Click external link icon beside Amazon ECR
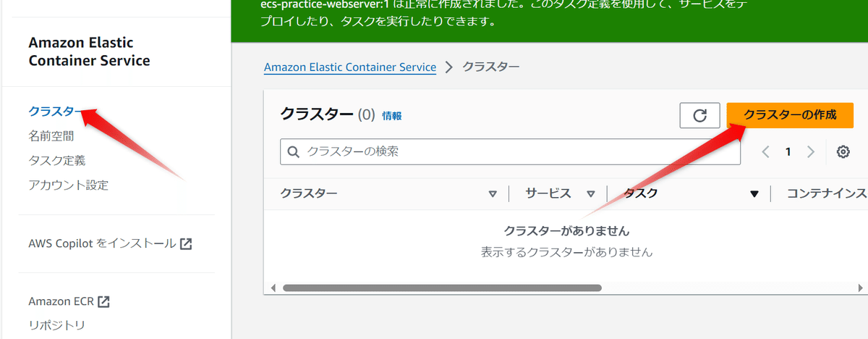Image resolution: width=868 pixels, height=339 pixels. 104,301
